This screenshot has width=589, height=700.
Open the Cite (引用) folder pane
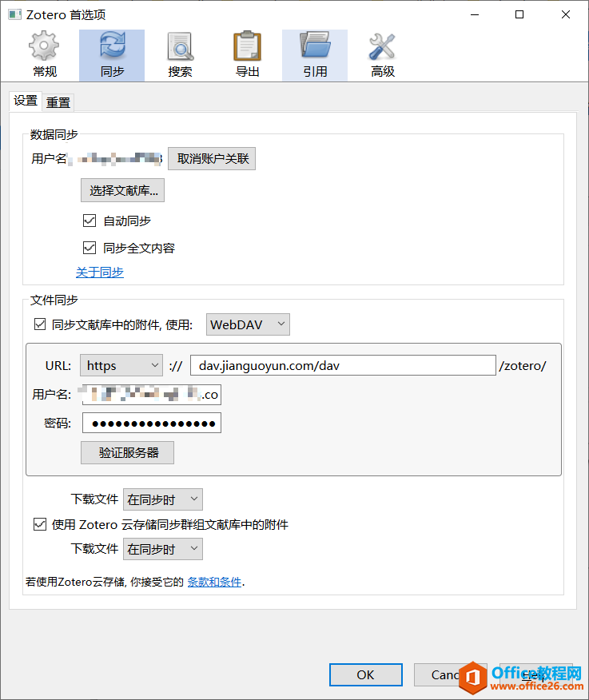[x=315, y=55]
